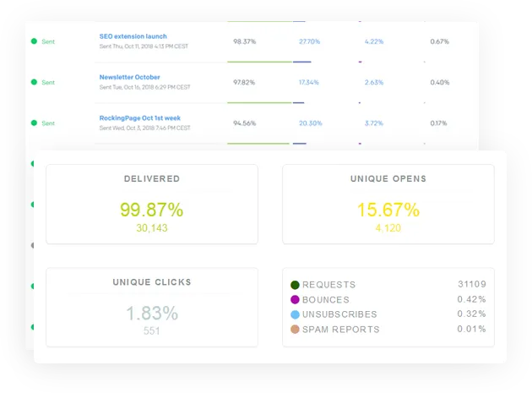
Task: Click the Unsubscribes label
Action: pyautogui.click(x=339, y=314)
